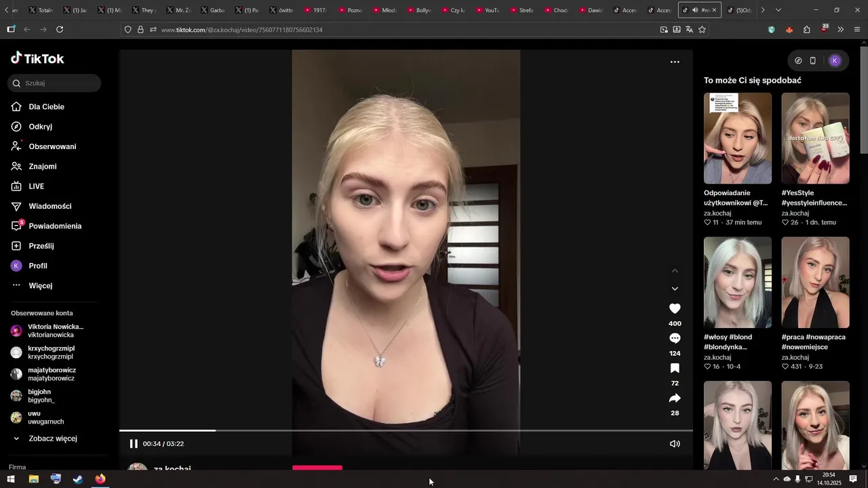Go to Obserwowani section

click(52, 146)
